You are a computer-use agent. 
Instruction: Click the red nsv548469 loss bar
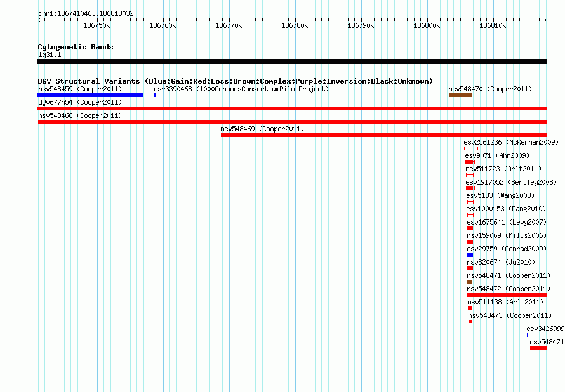pyautogui.click(x=383, y=135)
